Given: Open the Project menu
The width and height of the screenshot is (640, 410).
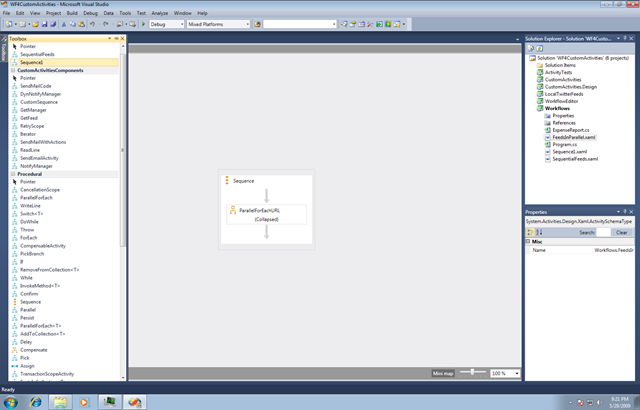Looking at the screenshot, I should [x=53, y=13].
